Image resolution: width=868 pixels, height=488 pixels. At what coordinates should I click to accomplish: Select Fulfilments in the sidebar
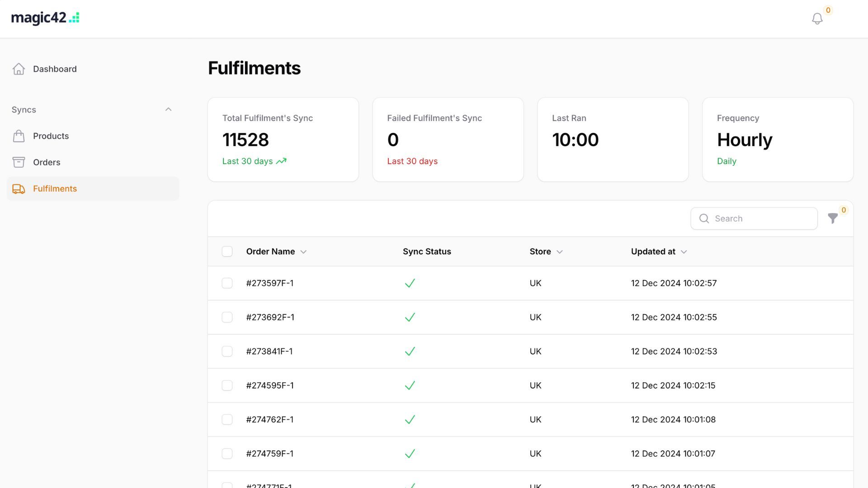coord(93,188)
